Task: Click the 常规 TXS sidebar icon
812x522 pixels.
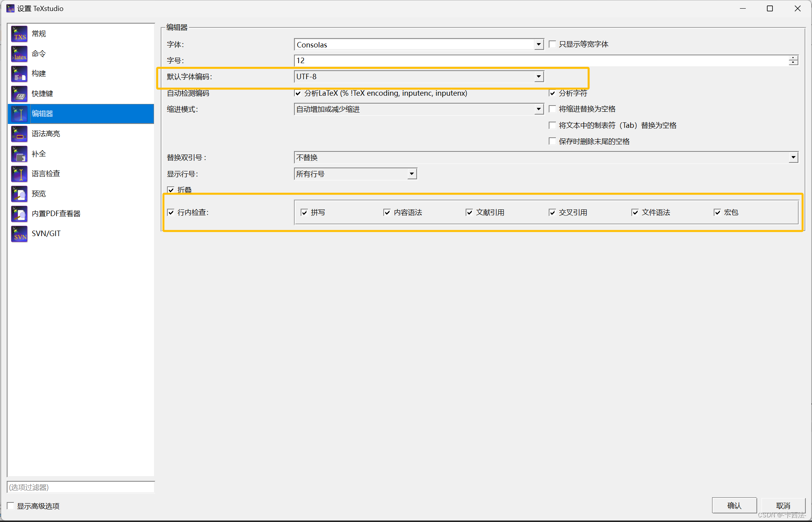Action: 19,34
